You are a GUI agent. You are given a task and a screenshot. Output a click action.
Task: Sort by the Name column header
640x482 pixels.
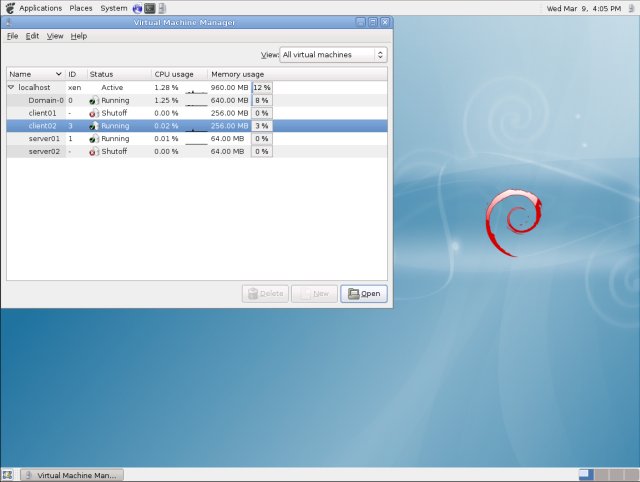tap(36, 74)
